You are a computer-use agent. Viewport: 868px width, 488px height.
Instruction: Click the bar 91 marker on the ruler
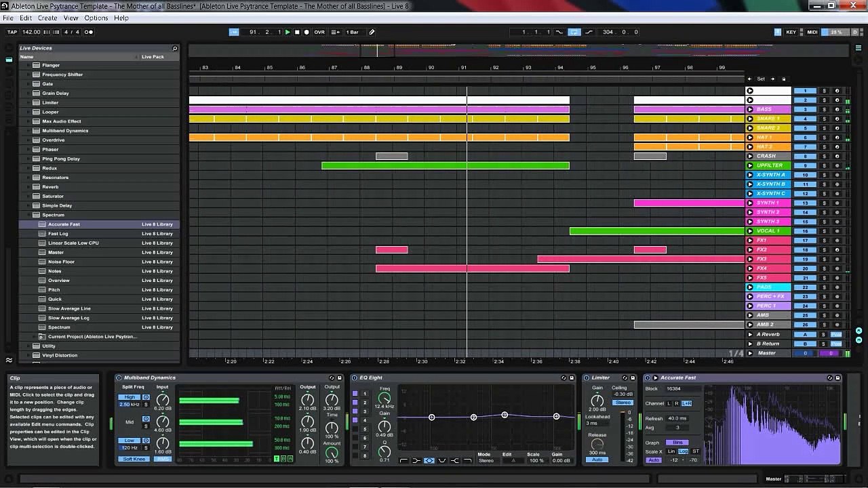coord(464,68)
